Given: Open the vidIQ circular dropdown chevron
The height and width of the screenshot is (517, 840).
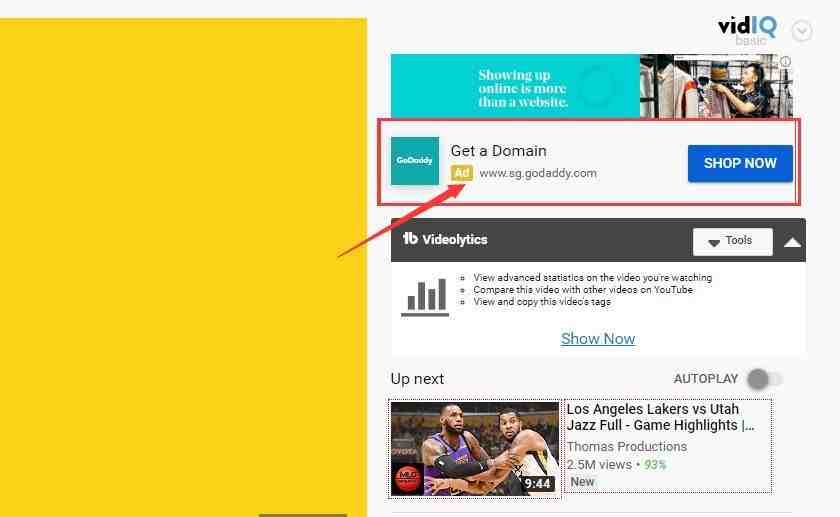Looking at the screenshot, I should click(802, 31).
